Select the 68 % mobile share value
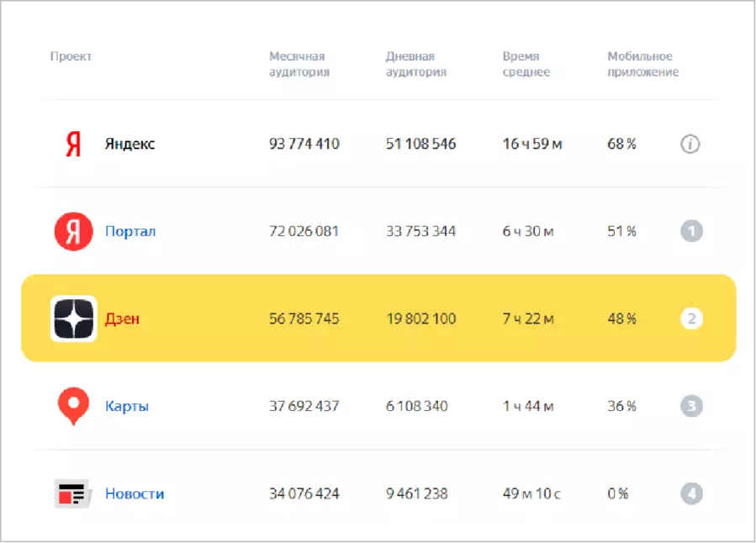The image size is (756, 543). [x=621, y=144]
